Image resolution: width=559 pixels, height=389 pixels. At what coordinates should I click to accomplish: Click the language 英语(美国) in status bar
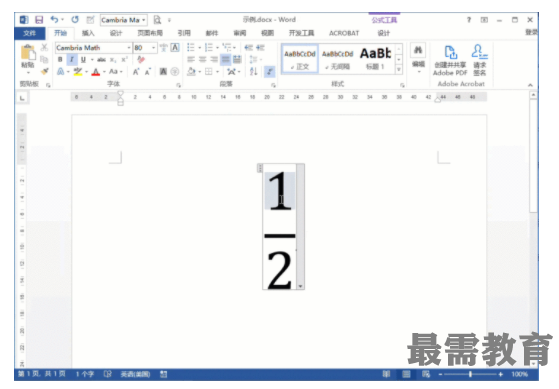tap(135, 374)
